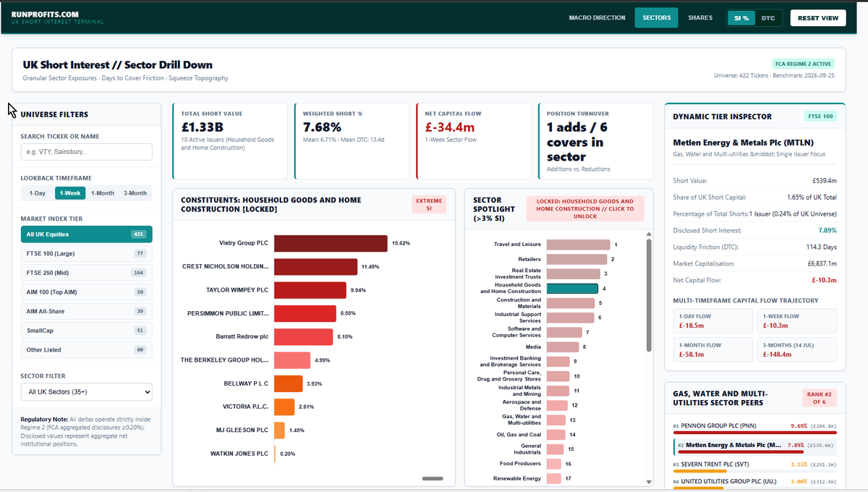Viewport: 868px width, 492px height.
Task: Click the locked sector unlock banner
Action: (585, 209)
